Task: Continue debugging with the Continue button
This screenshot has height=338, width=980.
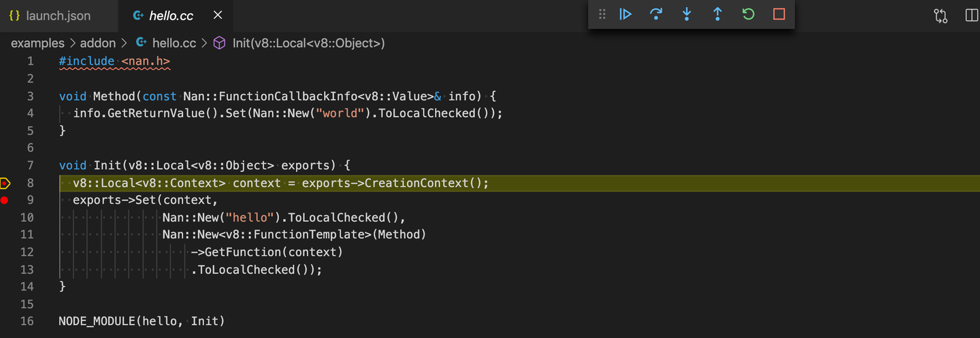Action: 625,14
